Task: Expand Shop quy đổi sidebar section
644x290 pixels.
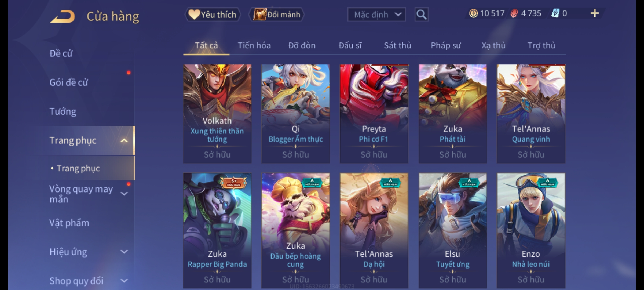Action: (x=124, y=281)
